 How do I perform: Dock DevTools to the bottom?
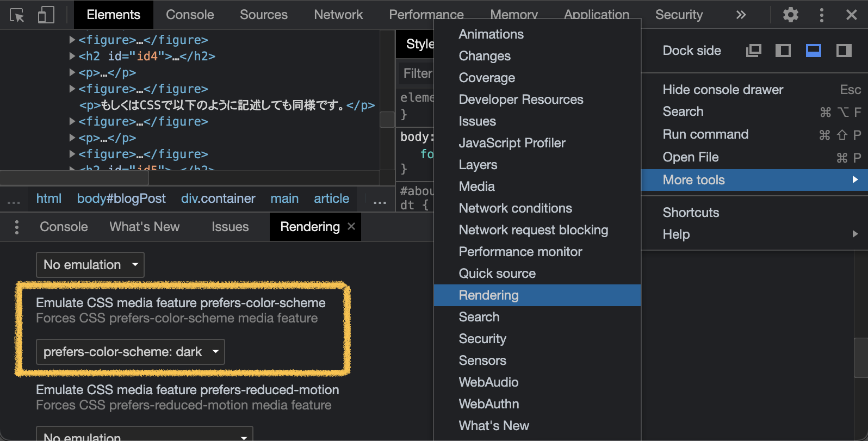point(814,51)
